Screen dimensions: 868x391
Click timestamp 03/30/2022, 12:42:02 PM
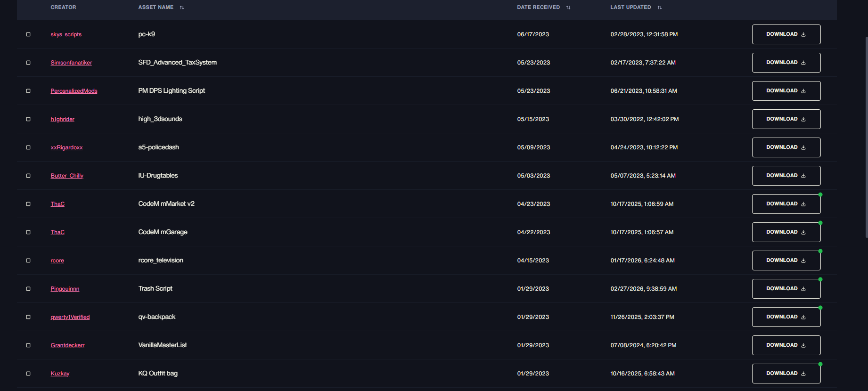tap(645, 119)
